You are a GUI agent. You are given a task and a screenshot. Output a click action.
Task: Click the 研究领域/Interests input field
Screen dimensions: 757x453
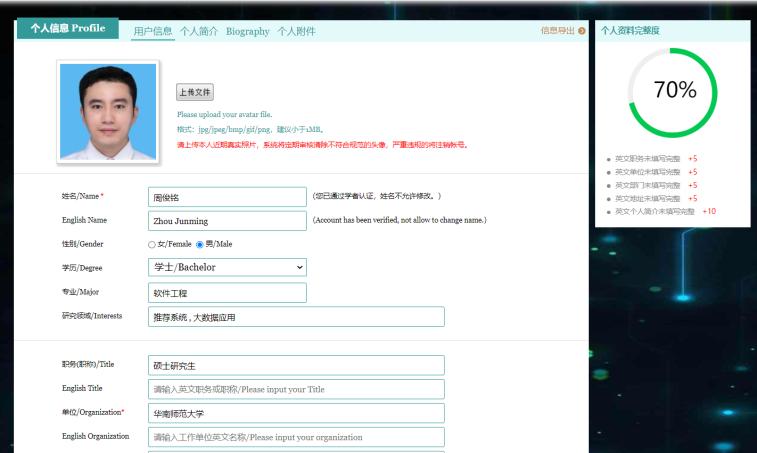coord(296,317)
